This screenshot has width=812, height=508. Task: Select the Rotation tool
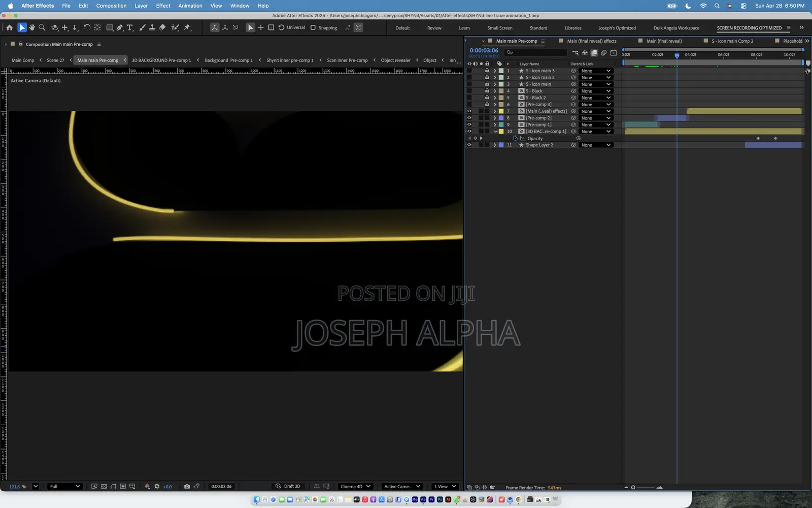pyautogui.click(x=87, y=27)
